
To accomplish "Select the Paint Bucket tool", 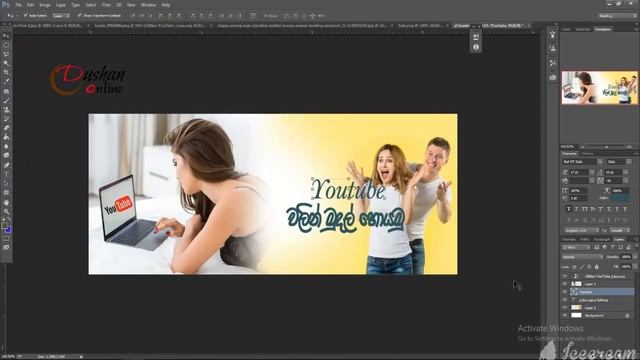I will [x=6, y=138].
